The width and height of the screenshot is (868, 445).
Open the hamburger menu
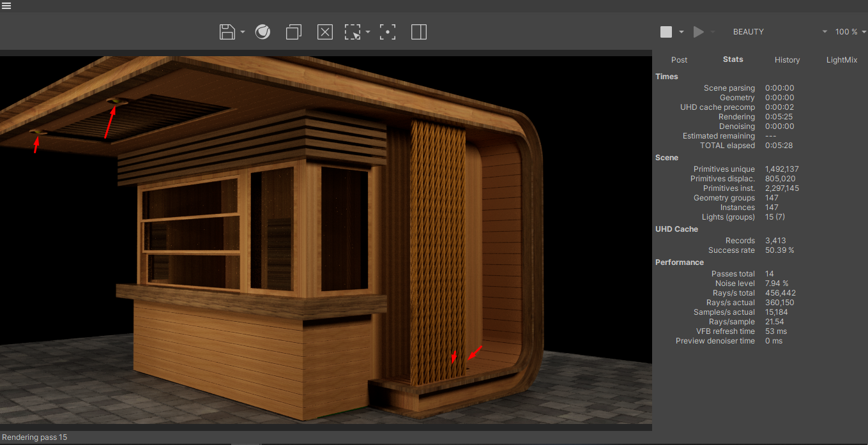pos(6,6)
